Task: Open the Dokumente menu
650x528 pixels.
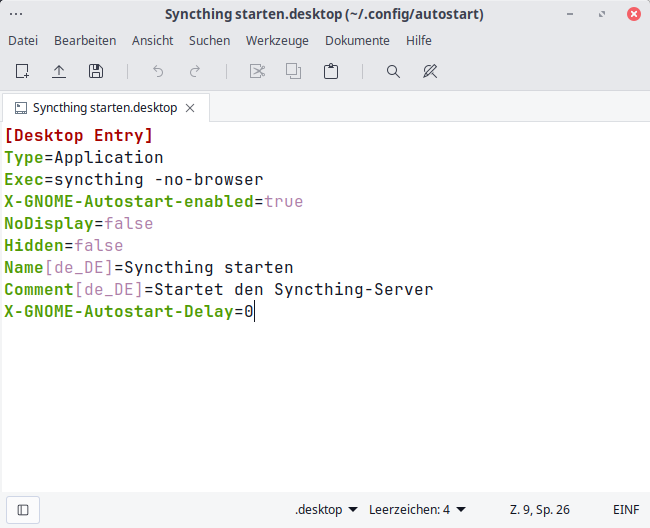Action: coord(357,41)
